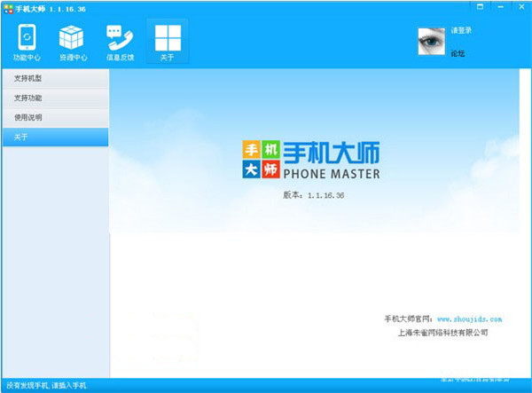Select 支持功能 in the sidebar
This screenshot has width=532, height=393.
tap(56, 98)
